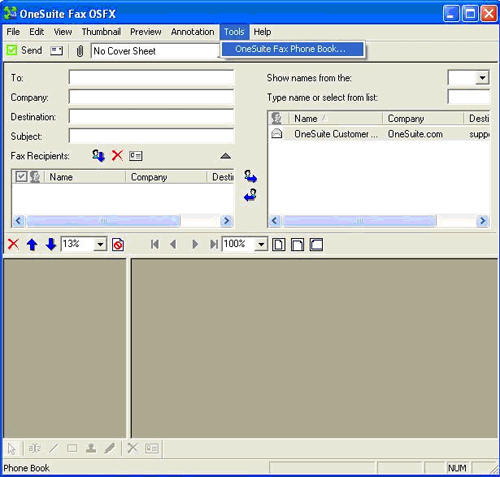Screen dimensions: 500x477
Task: Click the paperclip attachment icon
Action: point(80,51)
